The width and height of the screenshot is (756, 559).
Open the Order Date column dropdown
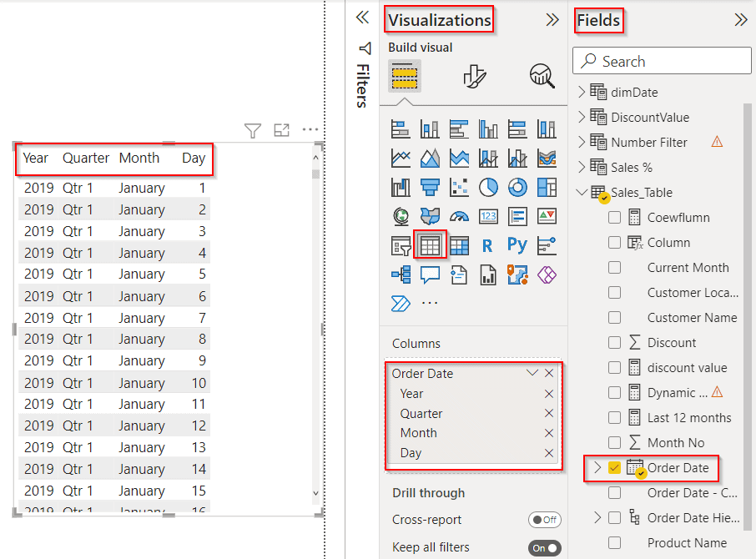click(532, 373)
